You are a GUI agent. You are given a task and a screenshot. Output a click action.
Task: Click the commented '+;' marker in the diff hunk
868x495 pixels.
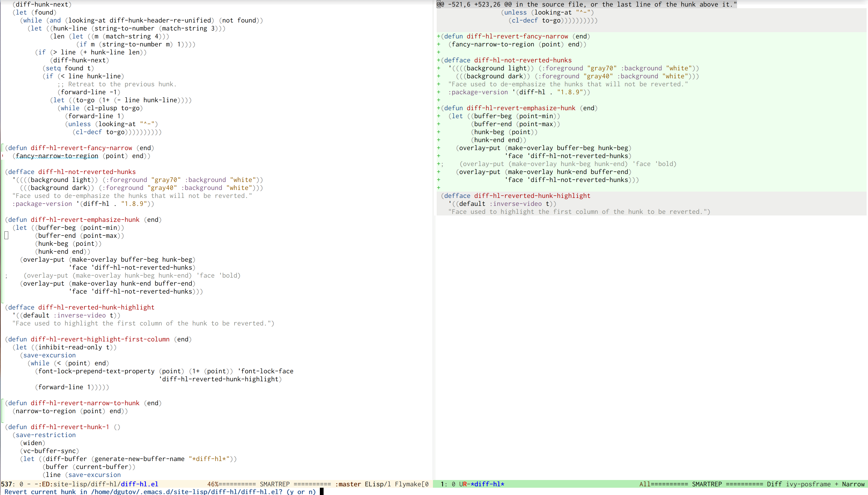point(440,164)
